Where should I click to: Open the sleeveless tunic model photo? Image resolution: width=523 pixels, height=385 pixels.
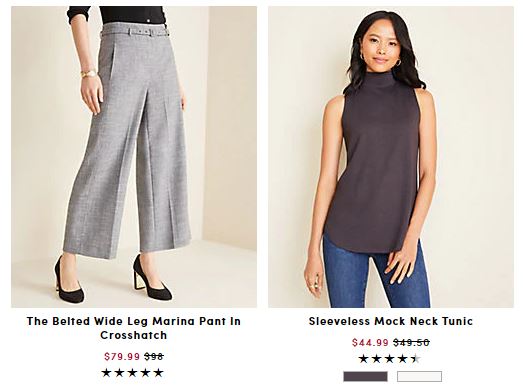click(x=391, y=157)
